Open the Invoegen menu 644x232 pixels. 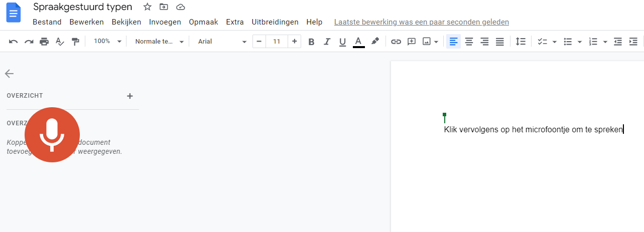point(165,22)
